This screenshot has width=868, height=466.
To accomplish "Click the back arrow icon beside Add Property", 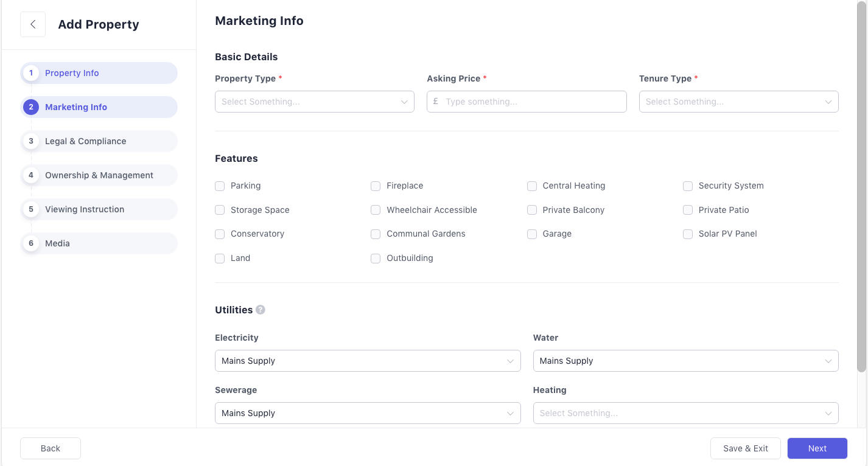I will tap(33, 24).
